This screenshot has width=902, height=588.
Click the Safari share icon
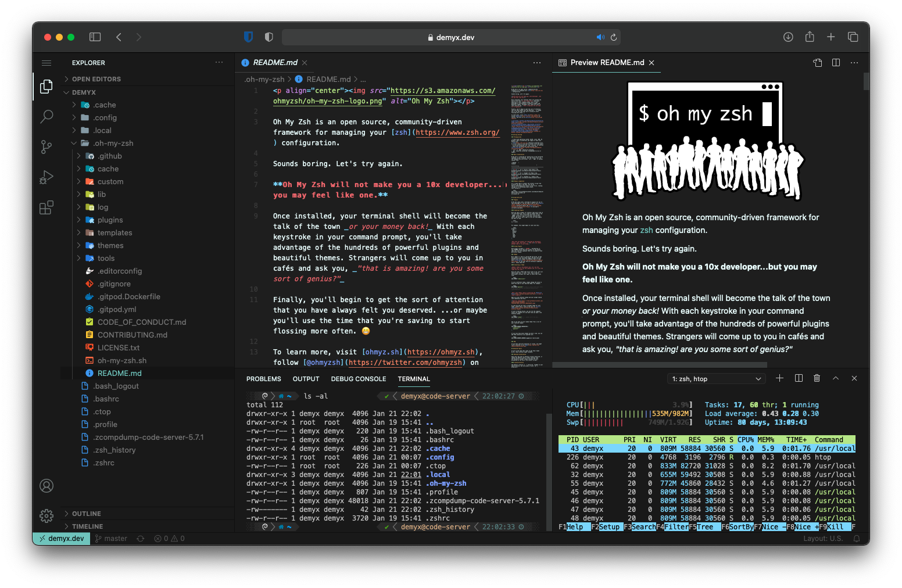click(810, 37)
